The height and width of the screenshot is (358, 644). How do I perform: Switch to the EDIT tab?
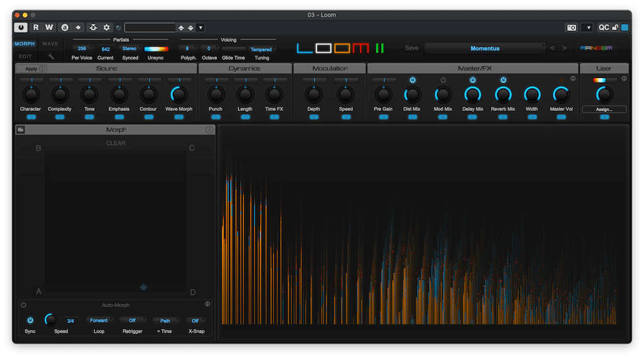[x=25, y=56]
